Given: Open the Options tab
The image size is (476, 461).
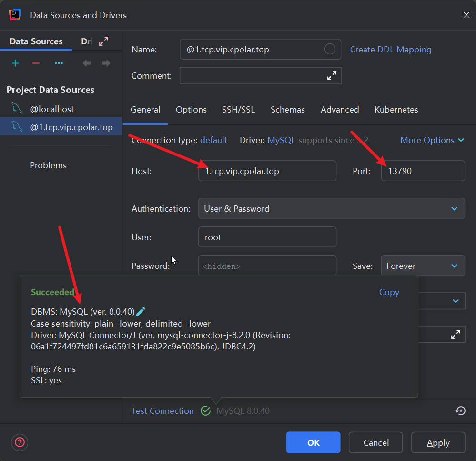Looking at the screenshot, I should 191,110.
